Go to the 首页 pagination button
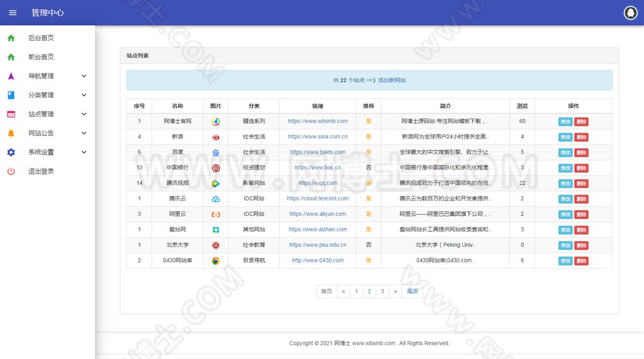644x359 pixels. point(327,291)
